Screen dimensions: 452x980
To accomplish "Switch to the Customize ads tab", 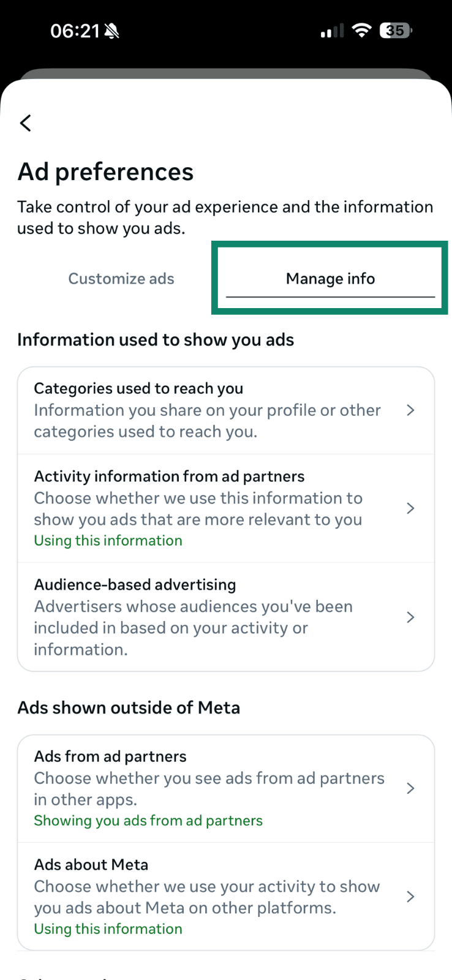I will (x=121, y=279).
